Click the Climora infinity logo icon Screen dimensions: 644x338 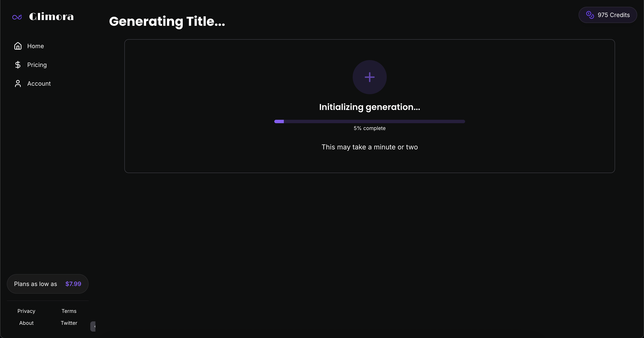17,17
